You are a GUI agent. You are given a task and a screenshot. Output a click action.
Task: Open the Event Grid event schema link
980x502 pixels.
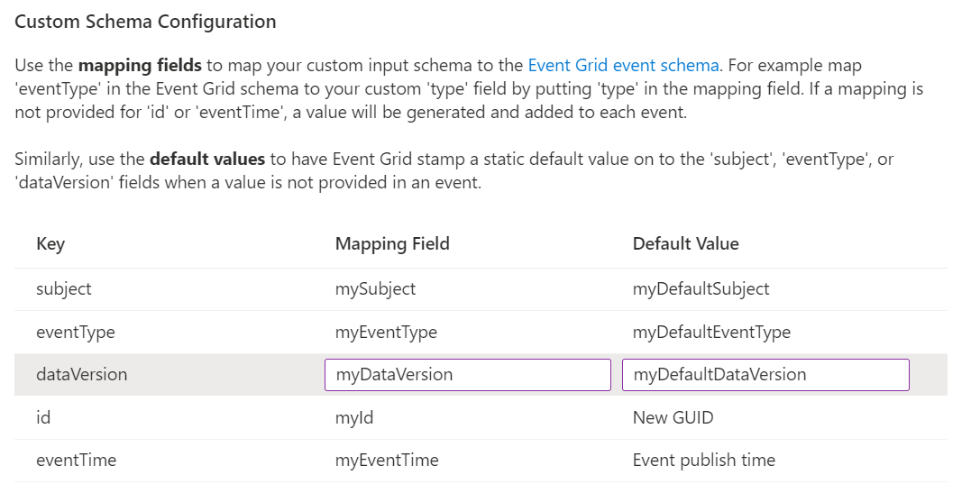click(x=623, y=65)
